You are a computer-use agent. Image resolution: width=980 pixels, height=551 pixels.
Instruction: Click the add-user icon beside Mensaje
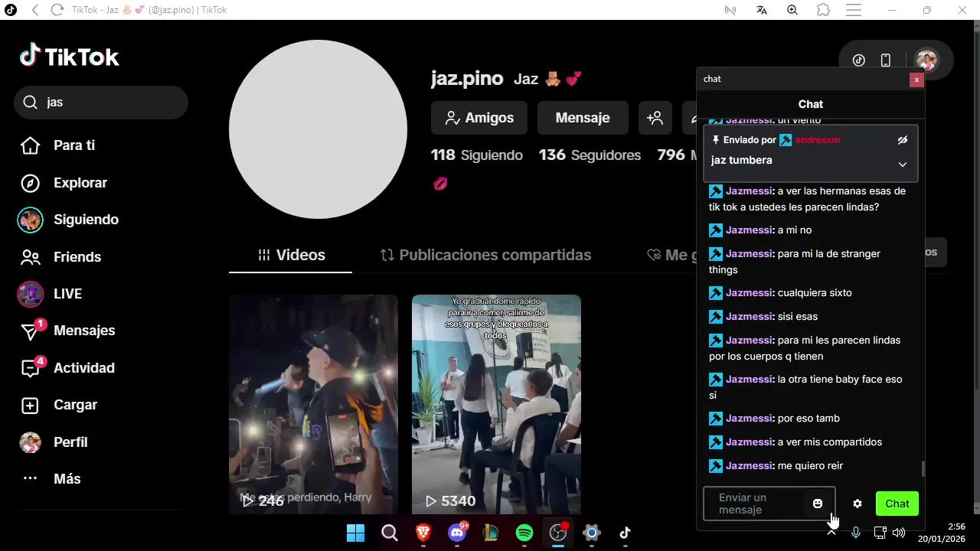click(655, 118)
